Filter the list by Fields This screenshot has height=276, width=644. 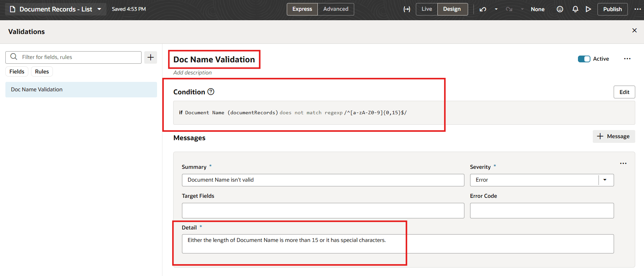point(17,71)
